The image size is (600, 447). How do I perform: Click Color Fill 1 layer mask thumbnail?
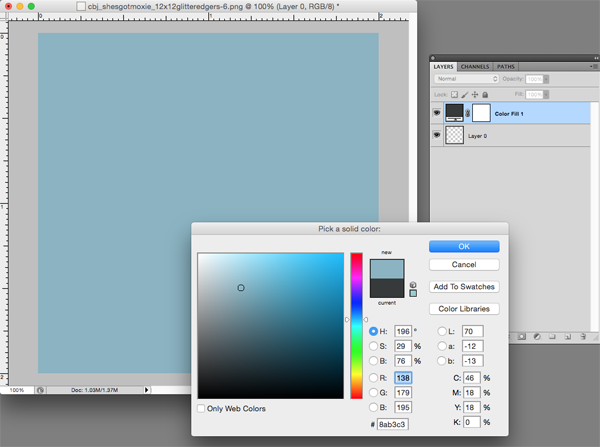click(x=481, y=113)
